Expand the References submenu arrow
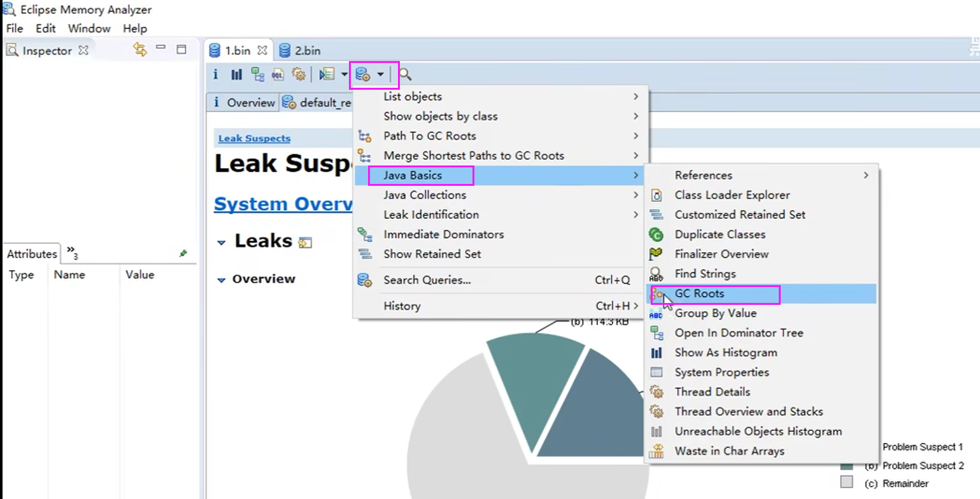Image resolution: width=980 pixels, height=499 pixels. point(866,175)
